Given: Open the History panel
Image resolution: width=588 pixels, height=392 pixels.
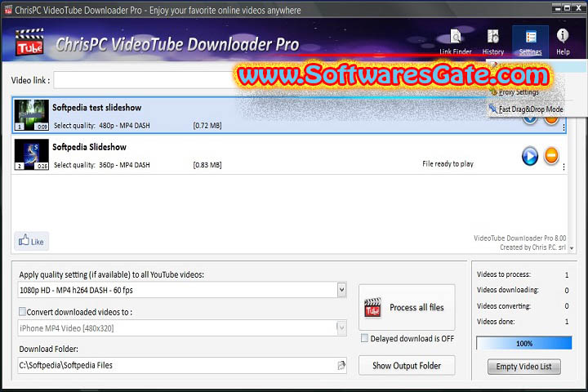Looking at the screenshot, I should tap(492, 42).
